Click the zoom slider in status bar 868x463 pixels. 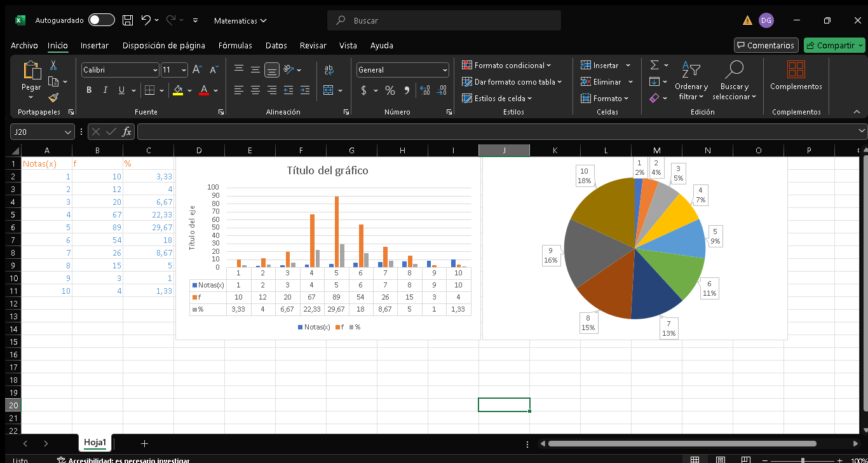coord(803,460)
